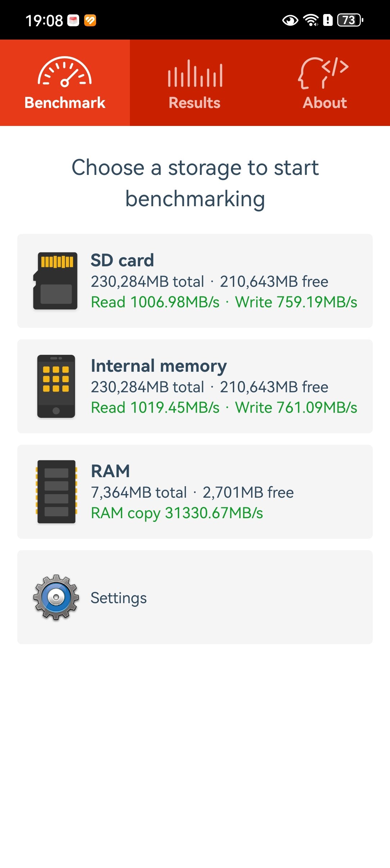Screen dimensions: 390x868
Task: Select the Benchmark tab label
Action: point(65,103)
